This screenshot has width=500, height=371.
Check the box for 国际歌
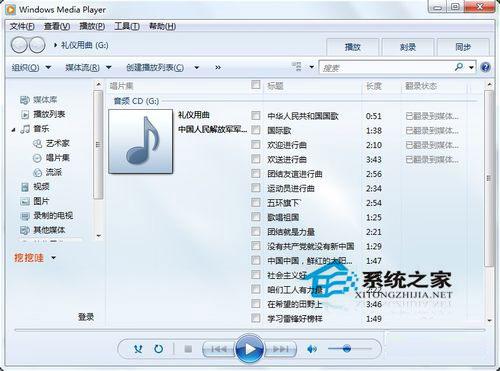pos(256,130)
